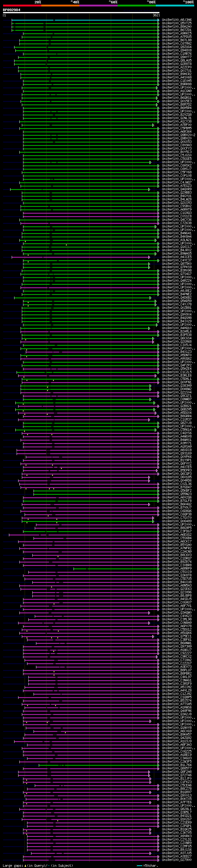Viewport: 197px width, 868px height.
Task: Click hit label UniRef100_B6QRG1
Action: [177, 98]
